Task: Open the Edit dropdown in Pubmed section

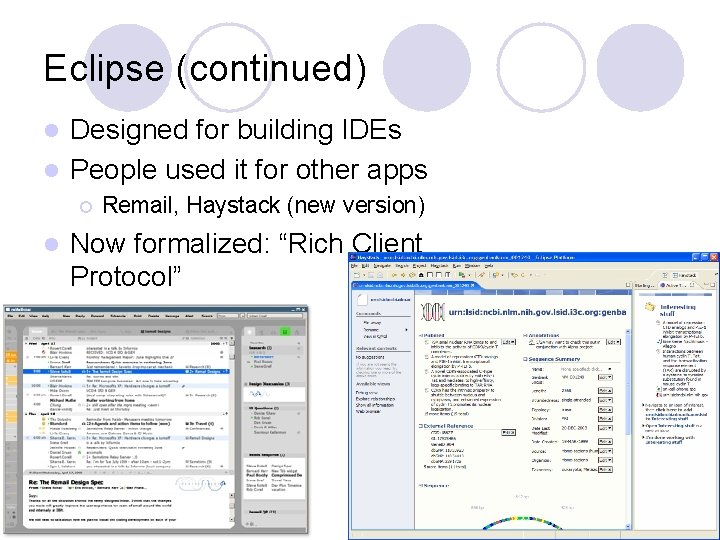Action: pyautogui.click(x=509, y=342)
